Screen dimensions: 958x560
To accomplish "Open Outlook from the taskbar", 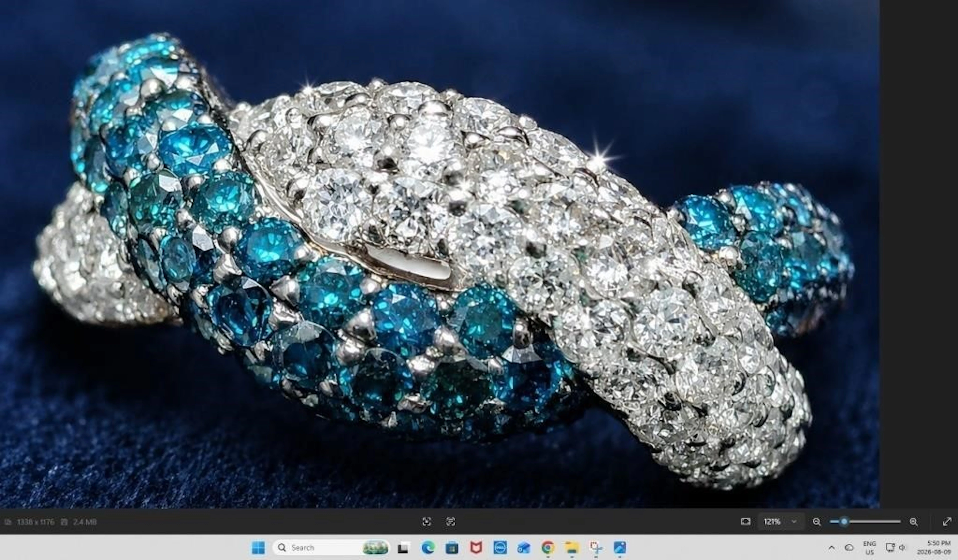I will click(x=523, y=548).
